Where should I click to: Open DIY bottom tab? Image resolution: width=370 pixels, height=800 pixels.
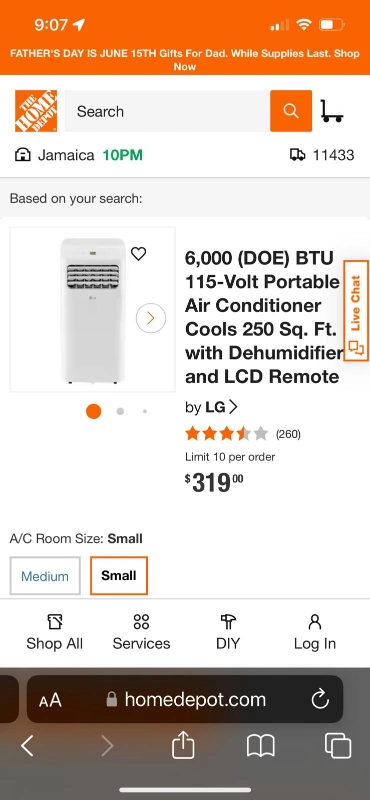pos(228,633)
